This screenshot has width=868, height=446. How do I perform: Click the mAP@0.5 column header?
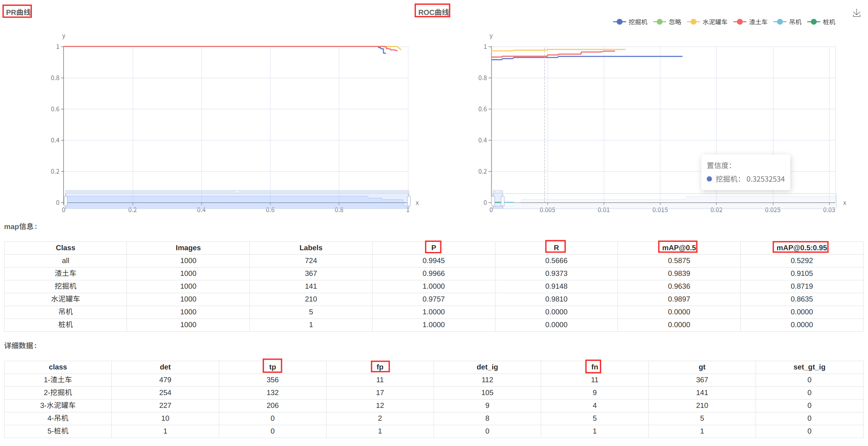pyautogui.click(x=679, y=247)
